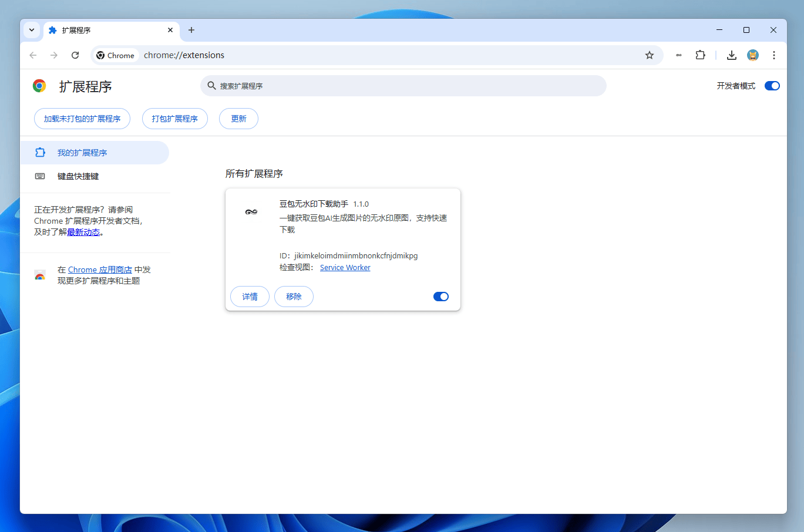Screen dimensions: 804x532
Task: View downloads from the toolbar icon
Action: (x=731, y=55)
